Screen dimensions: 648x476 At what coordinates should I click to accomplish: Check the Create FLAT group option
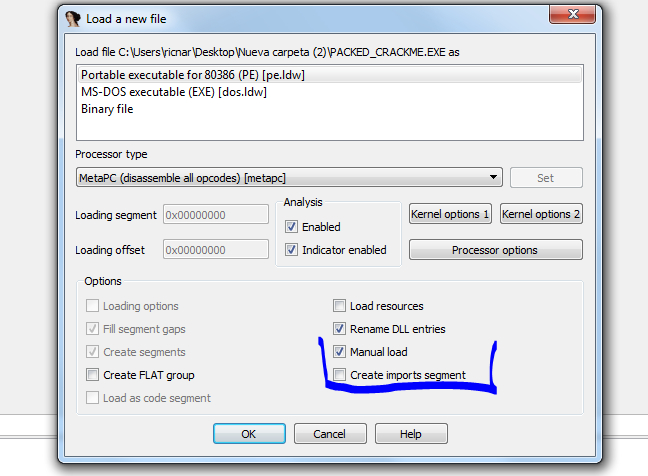click(x=93, y=375)
